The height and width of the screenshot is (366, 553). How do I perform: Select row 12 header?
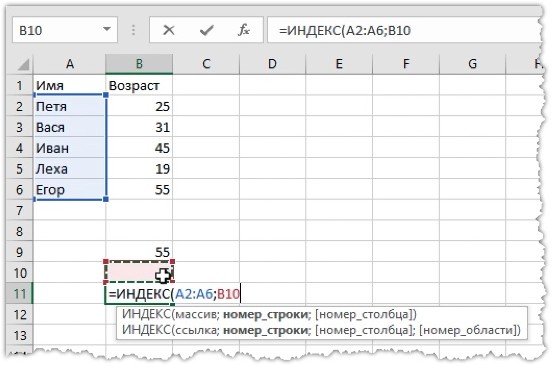pyautogui.click(x=19, y=315)
